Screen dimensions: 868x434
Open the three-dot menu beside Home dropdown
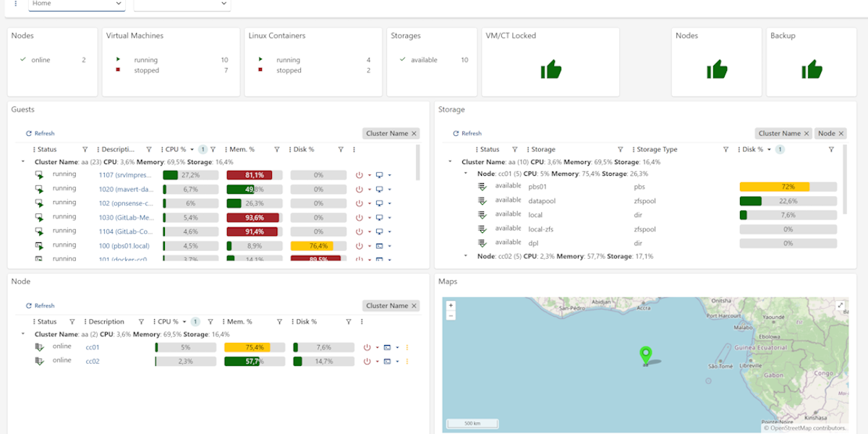(15, 4)
